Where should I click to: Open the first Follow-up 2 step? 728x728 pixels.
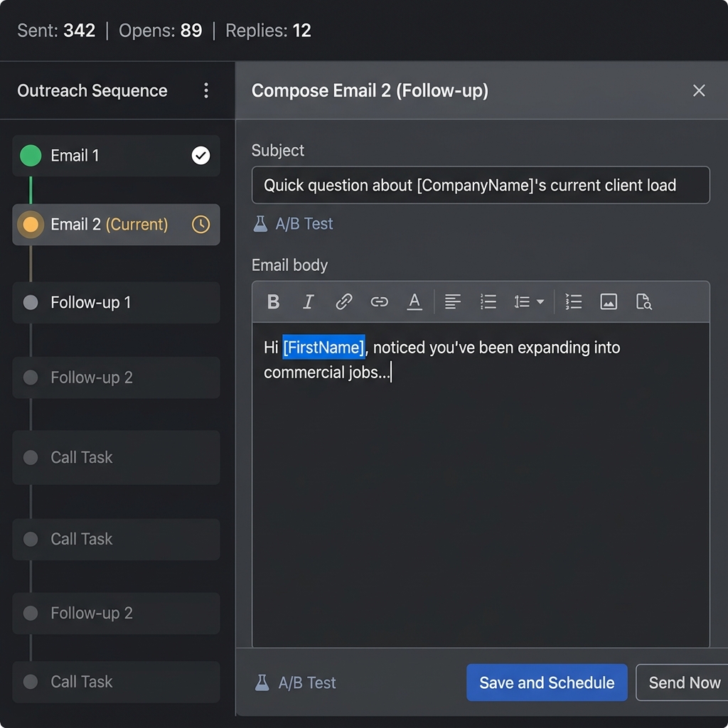click(116, 378)
